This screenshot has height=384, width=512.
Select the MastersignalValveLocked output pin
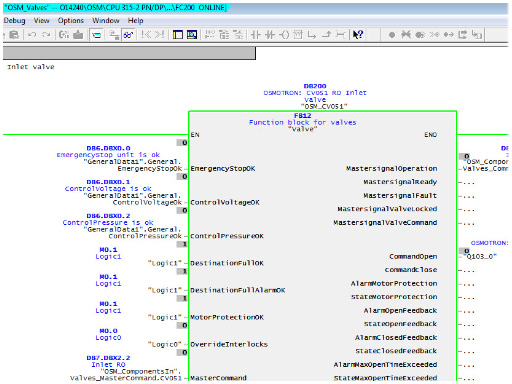coord(387,209)
